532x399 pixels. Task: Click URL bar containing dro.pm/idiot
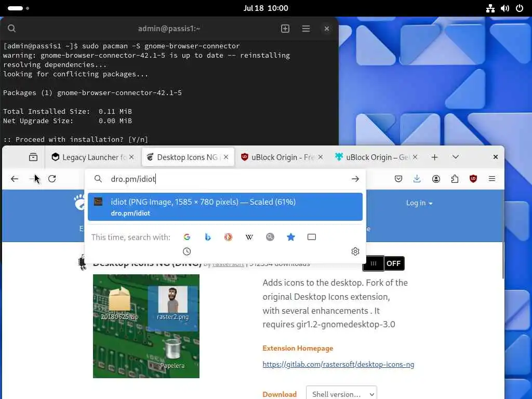click(x=225, y=179)
